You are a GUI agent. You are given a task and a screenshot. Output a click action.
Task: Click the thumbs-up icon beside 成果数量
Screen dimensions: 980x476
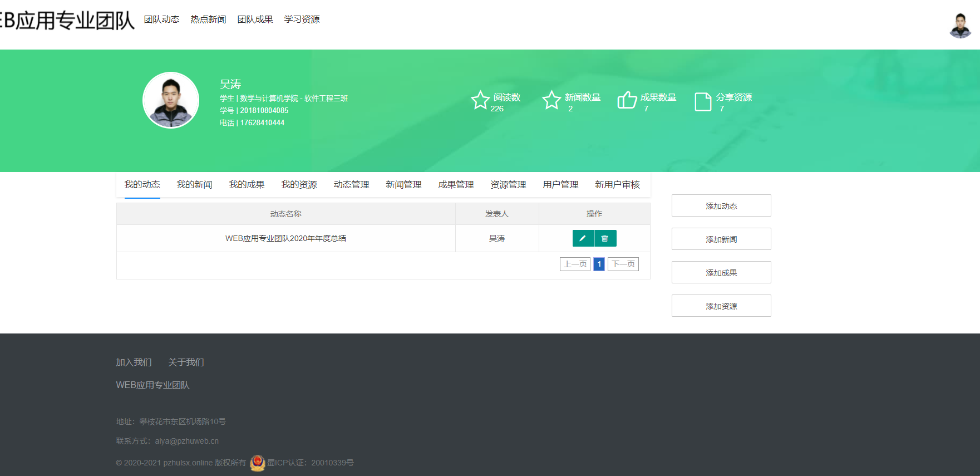(627, 100)
